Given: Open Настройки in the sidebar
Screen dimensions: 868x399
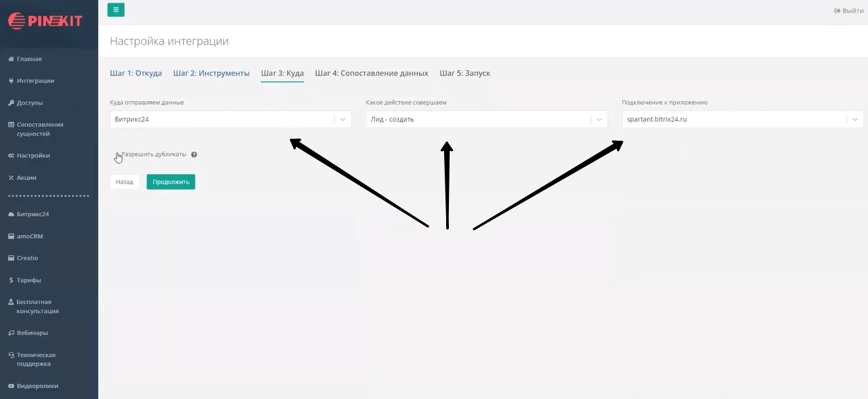Looking at the screenshot, I should [x=33, y=155].
